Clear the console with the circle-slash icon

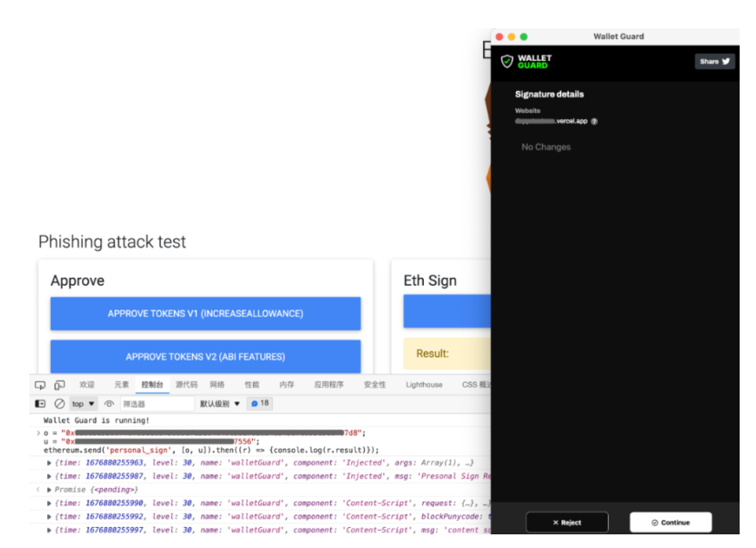pos(59,403)
